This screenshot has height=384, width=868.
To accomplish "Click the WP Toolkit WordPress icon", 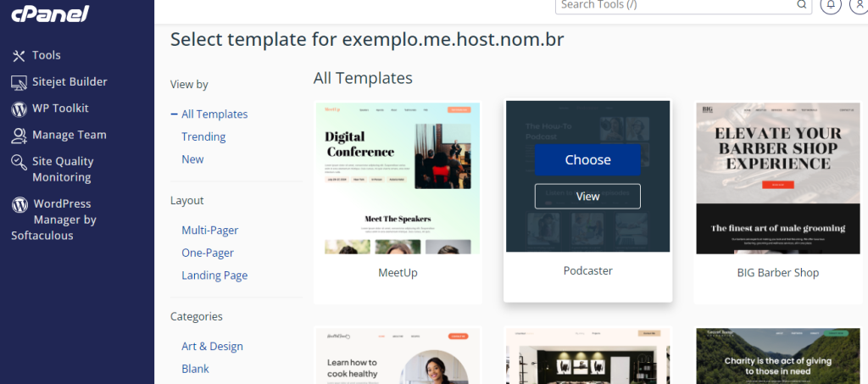I will coord(19,109).
